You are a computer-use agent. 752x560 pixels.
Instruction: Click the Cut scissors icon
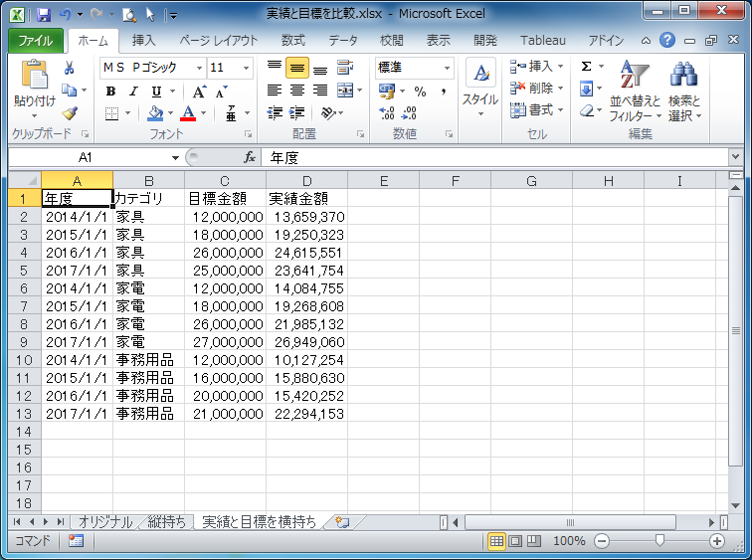tap(70, 68)
